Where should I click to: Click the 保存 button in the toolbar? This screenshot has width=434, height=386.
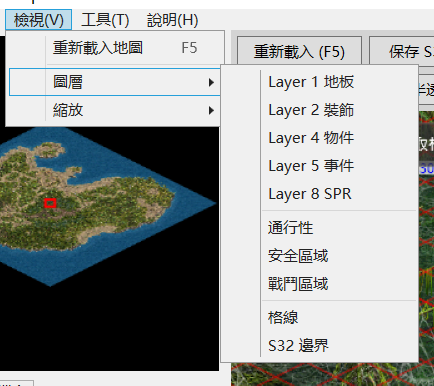402,51
